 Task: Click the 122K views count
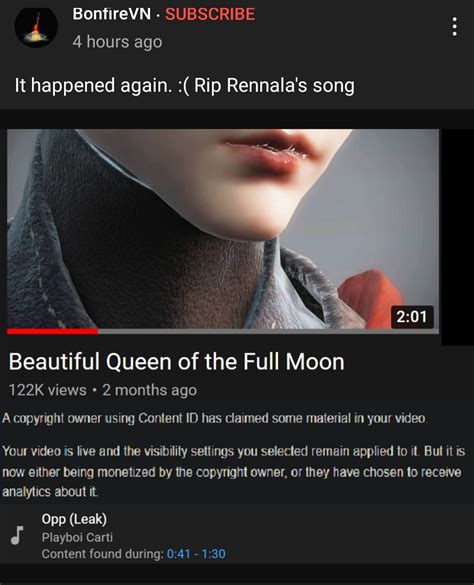tap(47, 390)
